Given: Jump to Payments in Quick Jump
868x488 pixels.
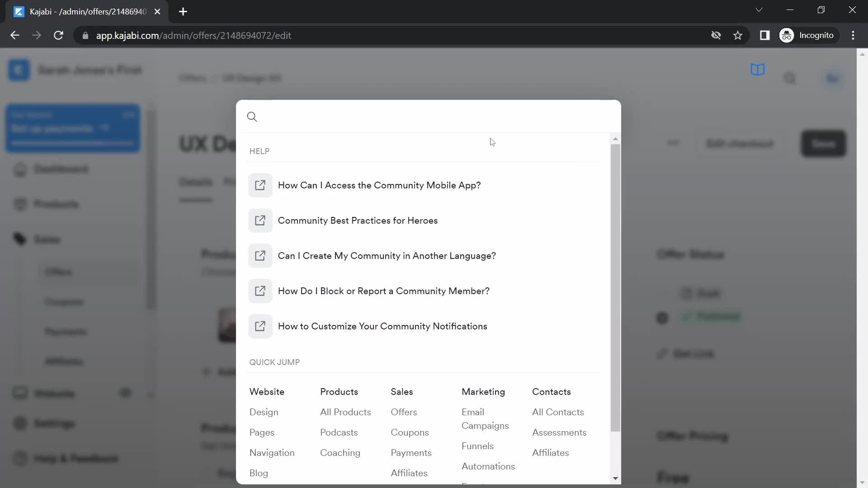Looking at the screenshot, I should pos(411,453).
